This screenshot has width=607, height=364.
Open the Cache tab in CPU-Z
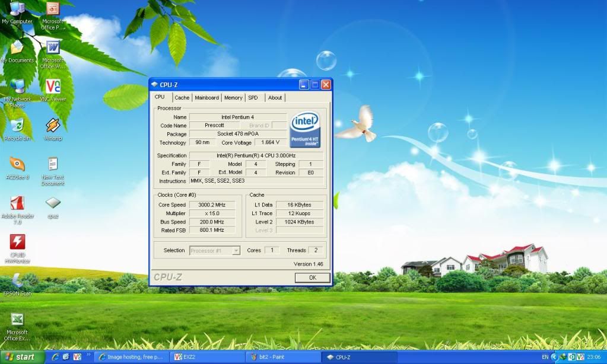click(182, 98)
